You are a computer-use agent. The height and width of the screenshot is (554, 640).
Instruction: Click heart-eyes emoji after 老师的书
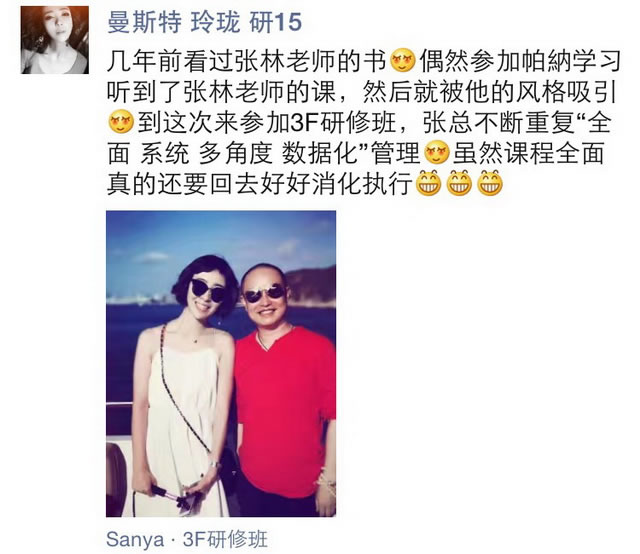coord(403,61)
